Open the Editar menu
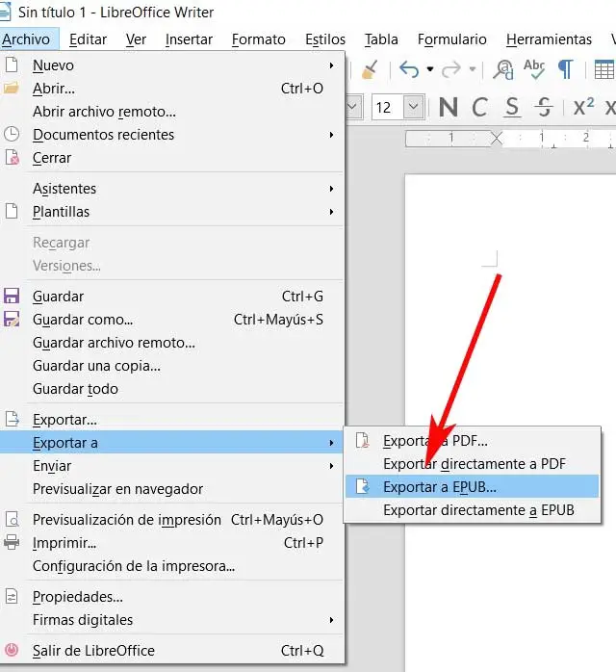616x672 pixels. point(88,39)
